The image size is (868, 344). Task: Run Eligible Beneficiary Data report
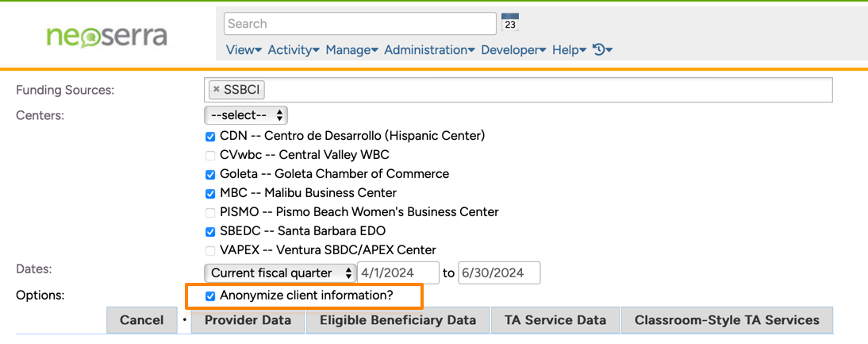click(x=398, y=320)
